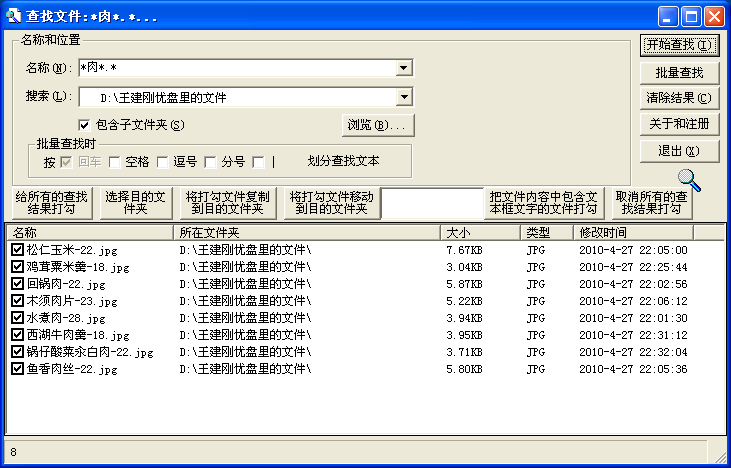Uncheck 回锅肉-22.jpg file checkbox
Screen dimensions: 731x468
point(17,284)
